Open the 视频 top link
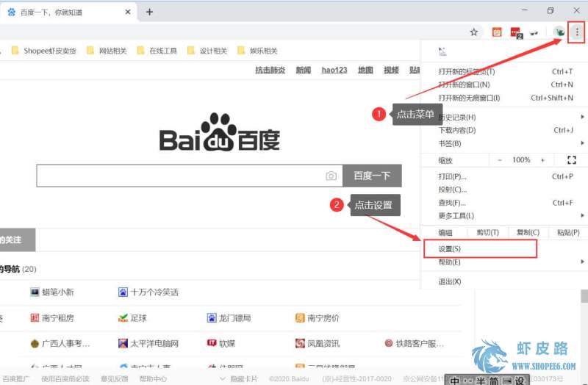This screenshot has height=385, width=588. [x=391, y=70]
